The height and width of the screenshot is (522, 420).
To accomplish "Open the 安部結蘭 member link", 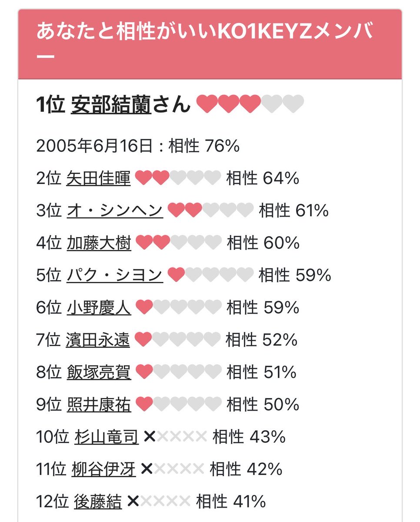I will (111, 105).
